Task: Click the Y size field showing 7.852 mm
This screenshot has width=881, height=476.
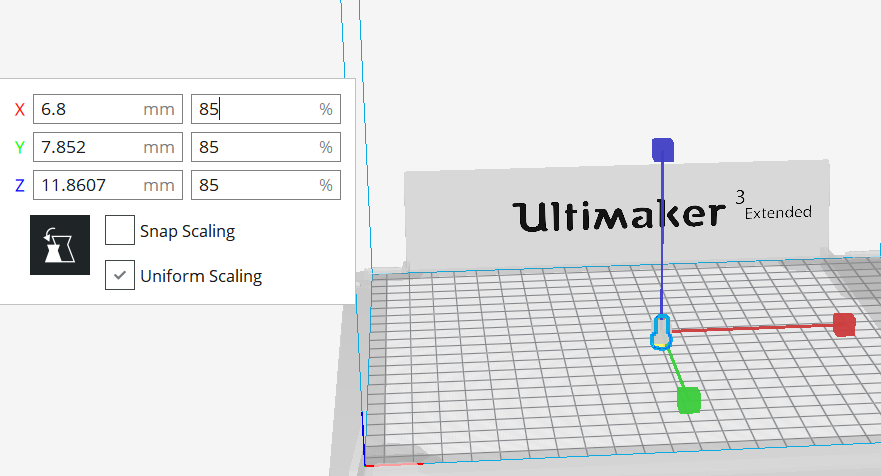Action: (x=108, y=147)
